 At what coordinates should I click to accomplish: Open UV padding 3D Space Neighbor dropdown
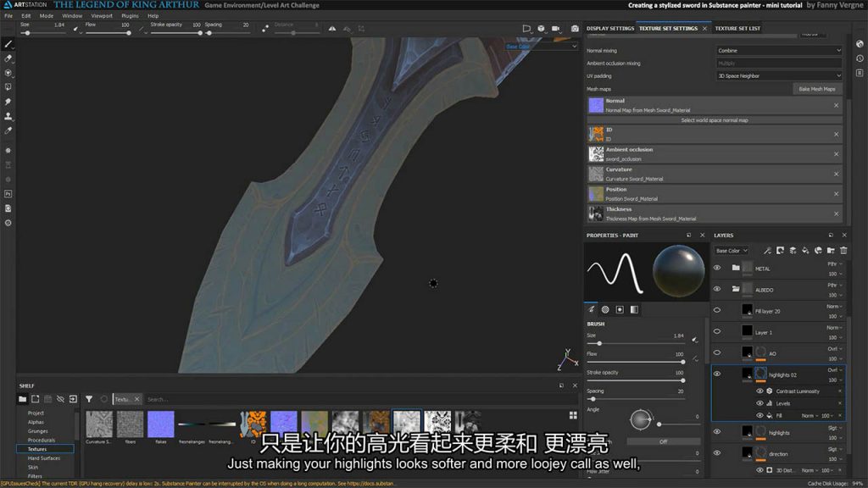pyautogui.click(x=779, y=75)
